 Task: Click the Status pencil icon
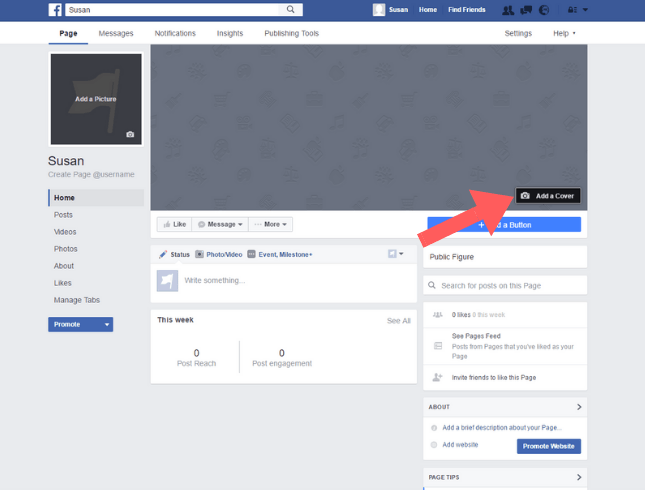pos(162,255)
